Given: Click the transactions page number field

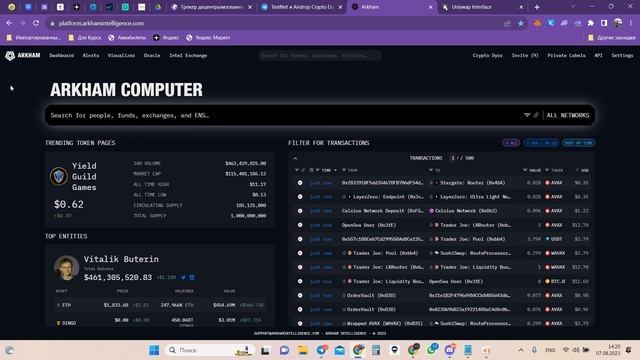Looking at the screenshot, I should 453,158.
